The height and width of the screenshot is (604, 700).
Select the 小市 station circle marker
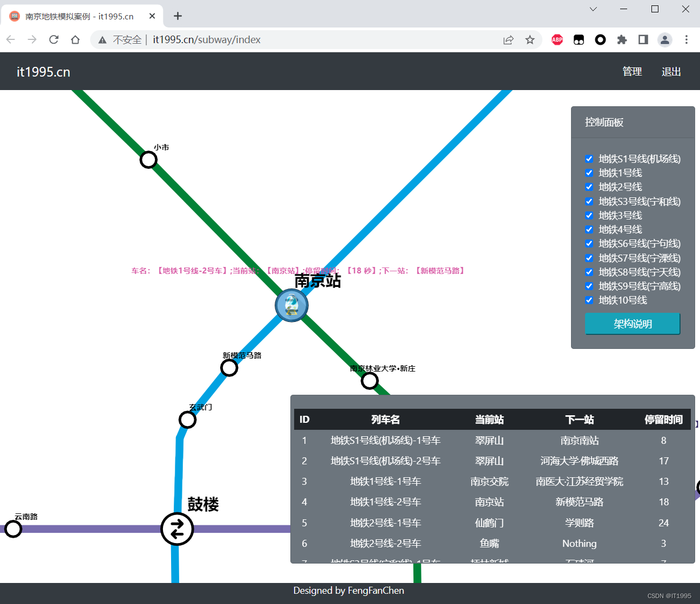[x=148, y=160]
